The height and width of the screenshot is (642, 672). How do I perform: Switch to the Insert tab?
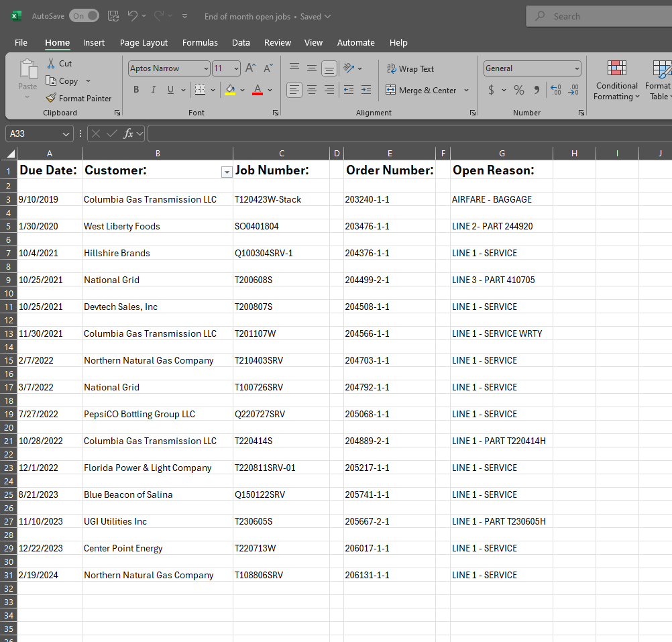click(94, 42)
